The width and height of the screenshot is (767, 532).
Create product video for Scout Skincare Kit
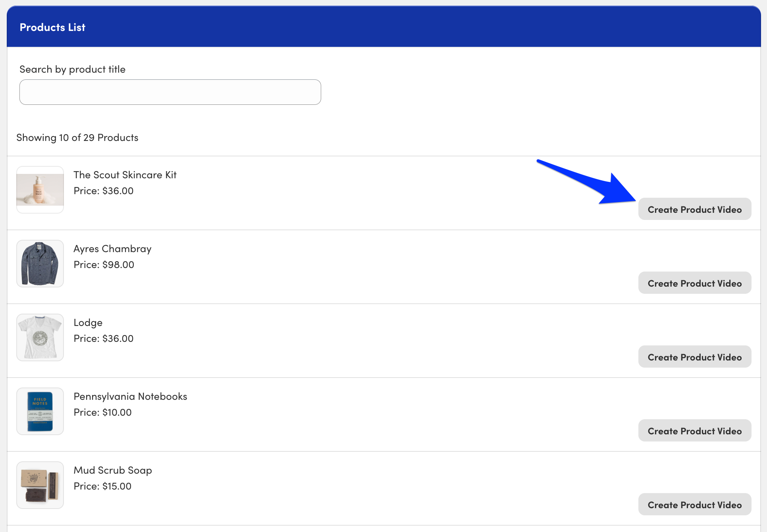(694, 209)
